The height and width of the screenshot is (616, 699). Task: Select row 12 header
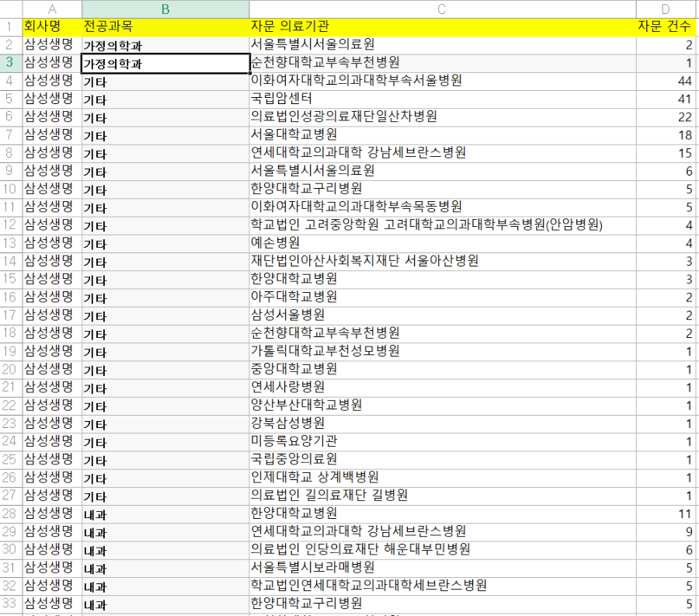tap(11, 225)
